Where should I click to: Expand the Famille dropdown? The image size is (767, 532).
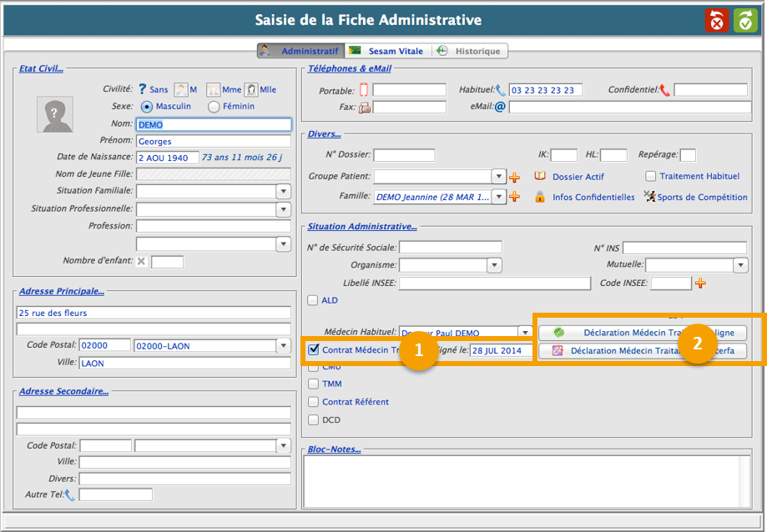498,197
